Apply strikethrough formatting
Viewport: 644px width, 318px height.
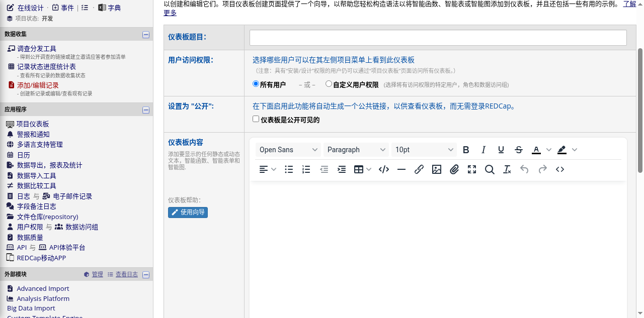519,150
